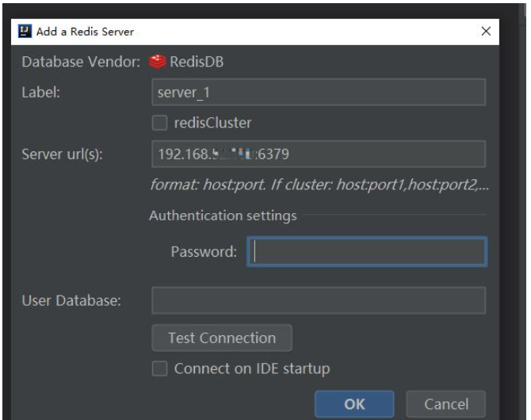531x420 pixels.
Task: Enable the redisCluster checkbox
Action: pos(159,123)
